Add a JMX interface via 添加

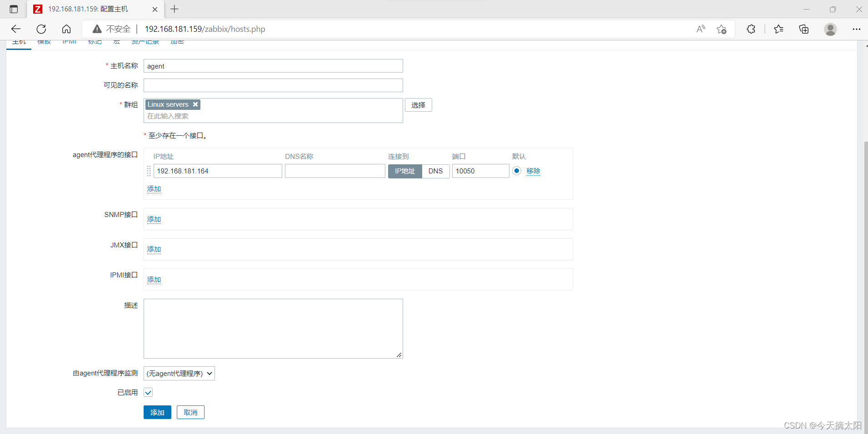pyautogui.click(x=154, y=249)
